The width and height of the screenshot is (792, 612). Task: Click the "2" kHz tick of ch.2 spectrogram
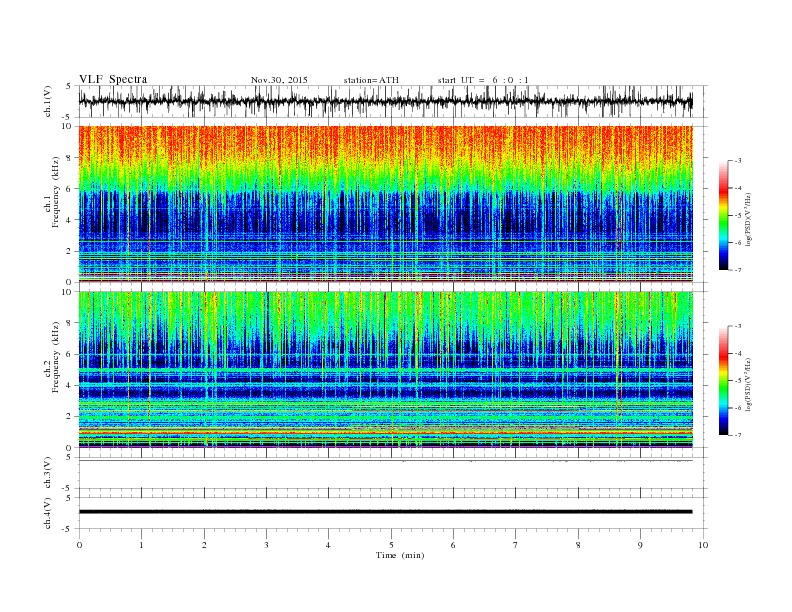pos(70,417)
